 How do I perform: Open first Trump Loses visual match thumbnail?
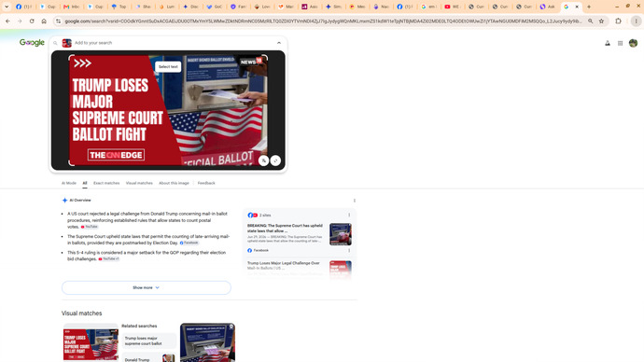91,342
